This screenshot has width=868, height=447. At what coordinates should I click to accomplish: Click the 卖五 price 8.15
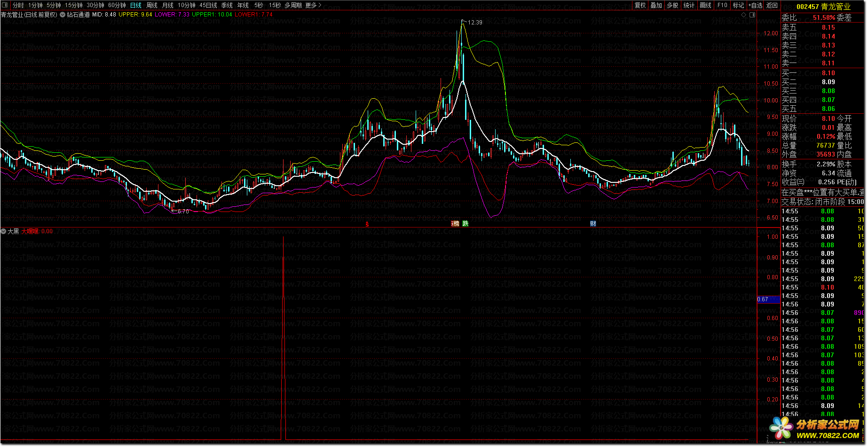(829, 27)
